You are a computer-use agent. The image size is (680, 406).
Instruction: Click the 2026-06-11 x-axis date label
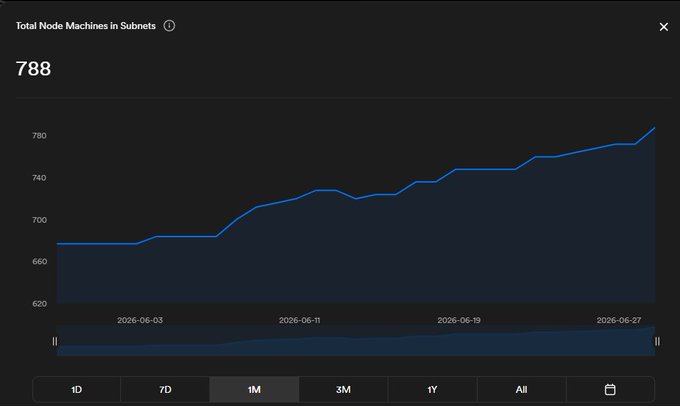click(300, 320)
